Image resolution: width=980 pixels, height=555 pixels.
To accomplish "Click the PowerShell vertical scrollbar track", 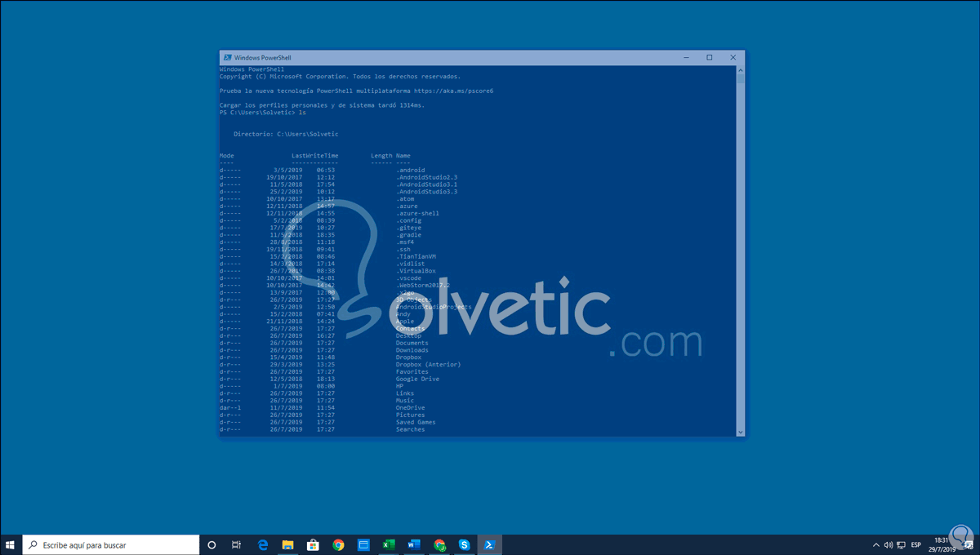I will point(741,253).
